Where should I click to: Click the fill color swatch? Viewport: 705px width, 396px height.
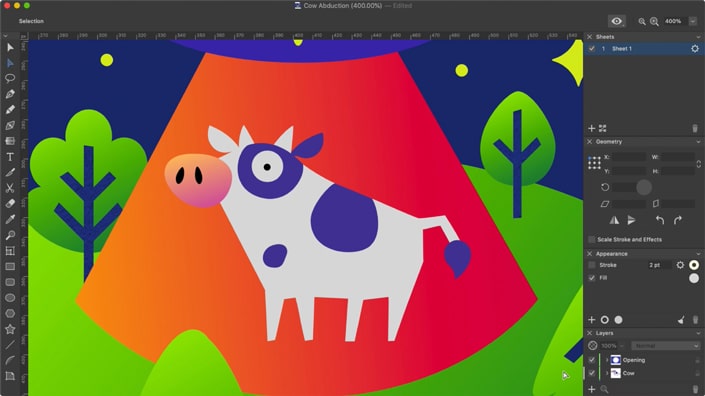[694, 278]
